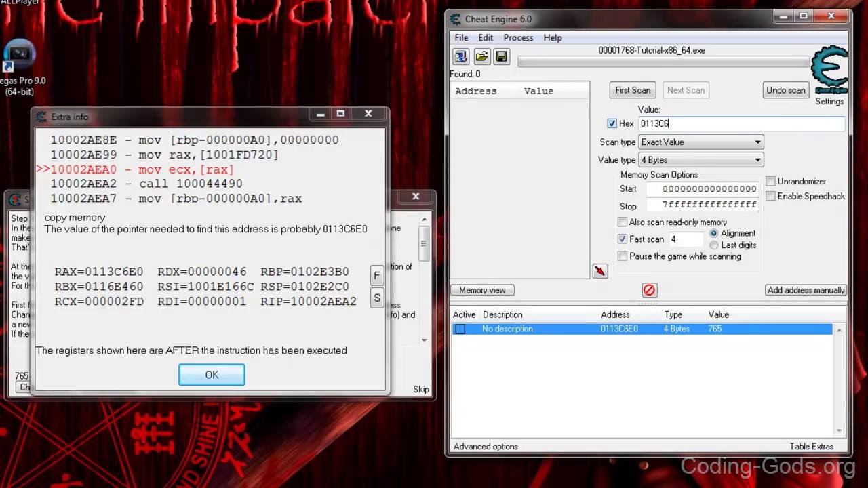
Task: Click the copy memory label
Action: click(75, 218)
